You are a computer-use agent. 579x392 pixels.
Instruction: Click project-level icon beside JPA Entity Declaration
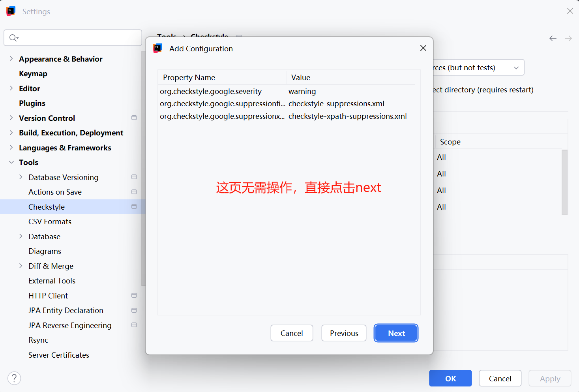pos(134,310)
